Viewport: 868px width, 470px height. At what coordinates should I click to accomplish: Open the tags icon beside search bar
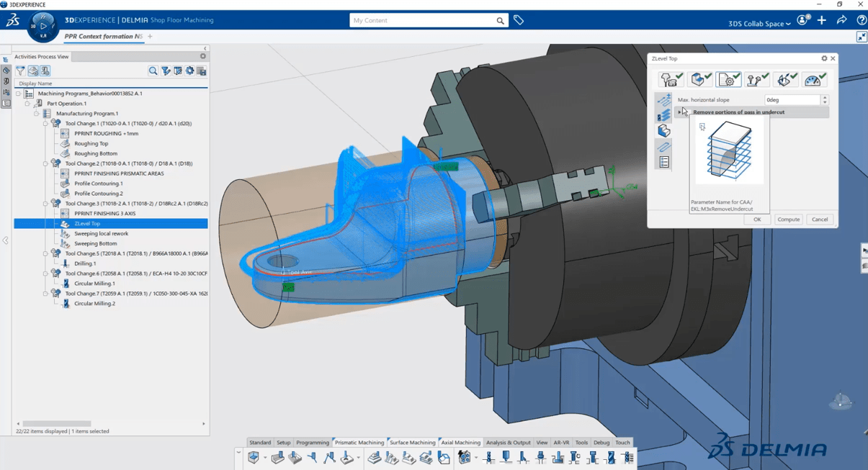tap(519, 20)
